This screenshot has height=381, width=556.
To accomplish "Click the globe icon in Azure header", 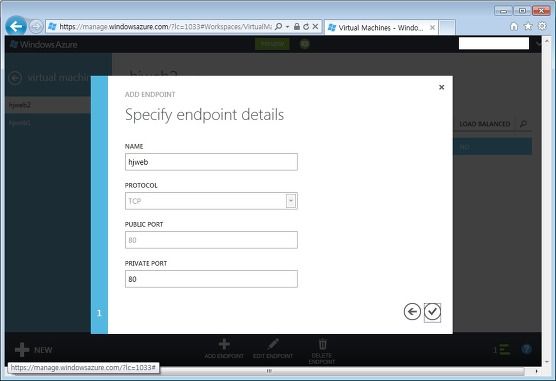I will point(305,44).
